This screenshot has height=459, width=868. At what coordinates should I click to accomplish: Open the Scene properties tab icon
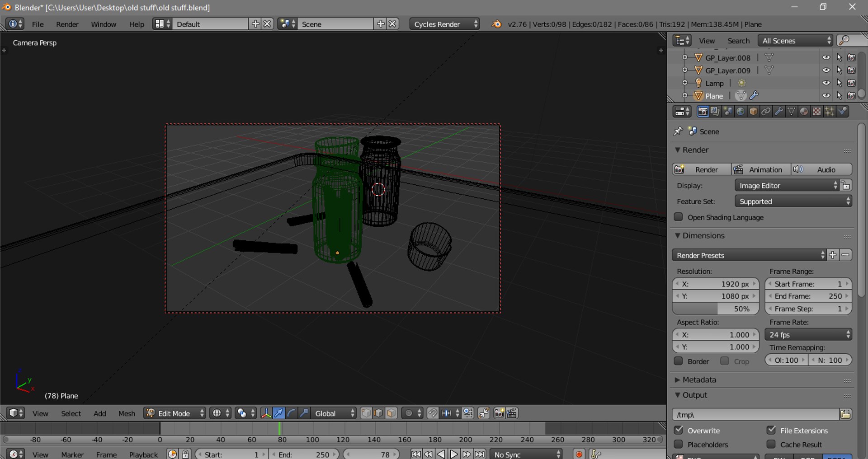(727, 111)
